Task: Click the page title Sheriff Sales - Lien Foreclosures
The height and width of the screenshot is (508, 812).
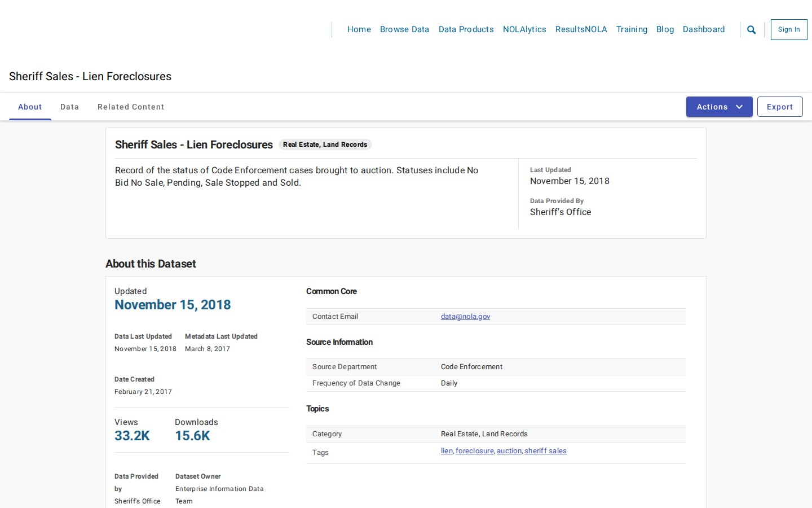Action: coord(90,76)
